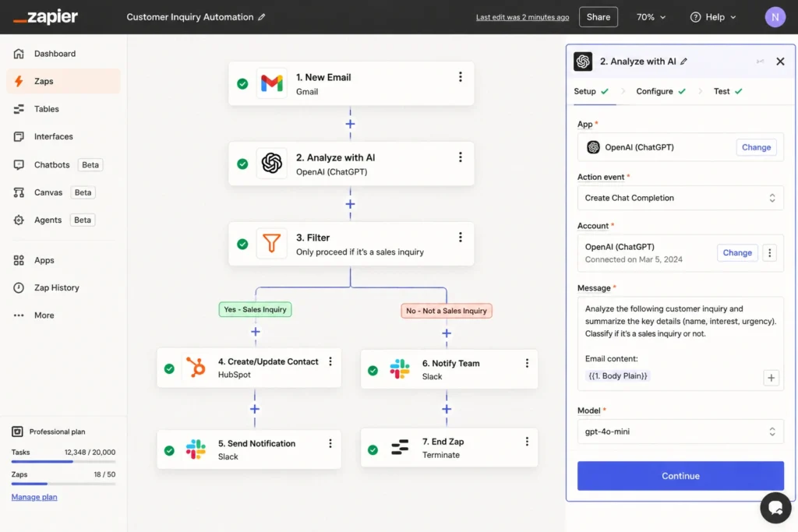Open the account options three-dot menu
Viewport: 798px width, 532px height.
[x=769, y=253]
